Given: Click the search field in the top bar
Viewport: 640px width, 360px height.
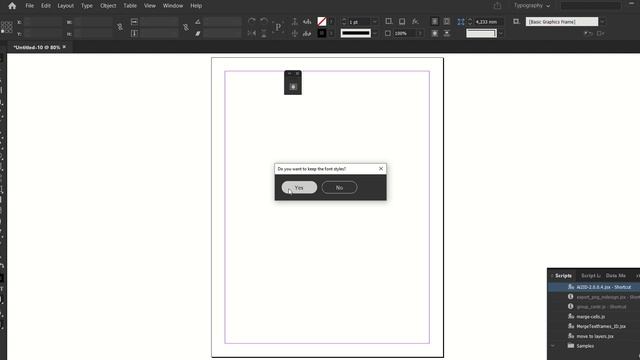Looking at the screenshot, I should coord(590,6).
